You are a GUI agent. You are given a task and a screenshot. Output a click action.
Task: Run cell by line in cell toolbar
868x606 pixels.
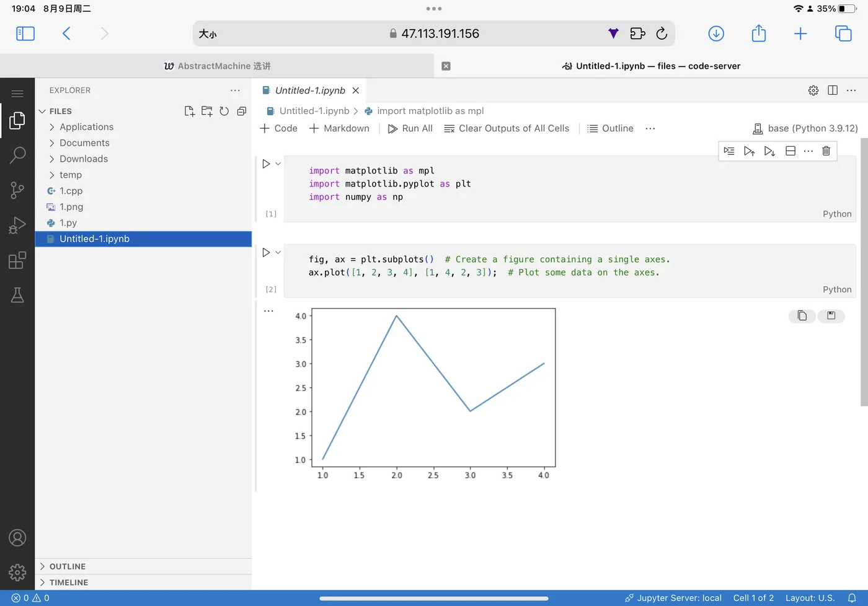click(x=729, y=151)
